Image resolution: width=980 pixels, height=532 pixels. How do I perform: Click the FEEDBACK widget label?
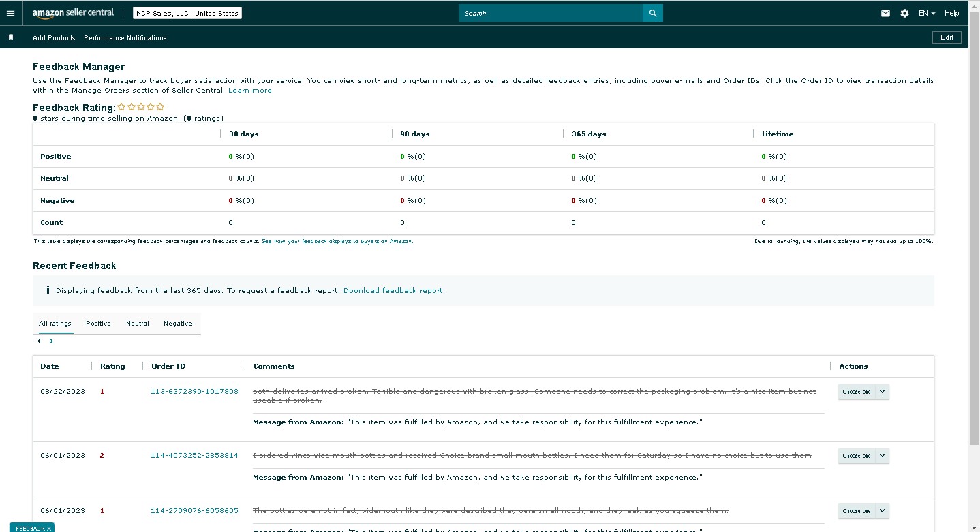(30, 528)
